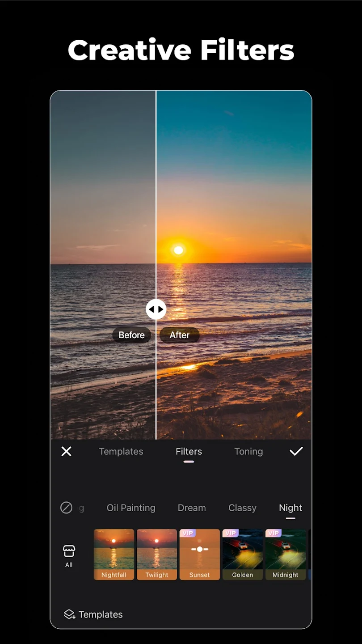Switch to the Toning tab

point(248,451)
